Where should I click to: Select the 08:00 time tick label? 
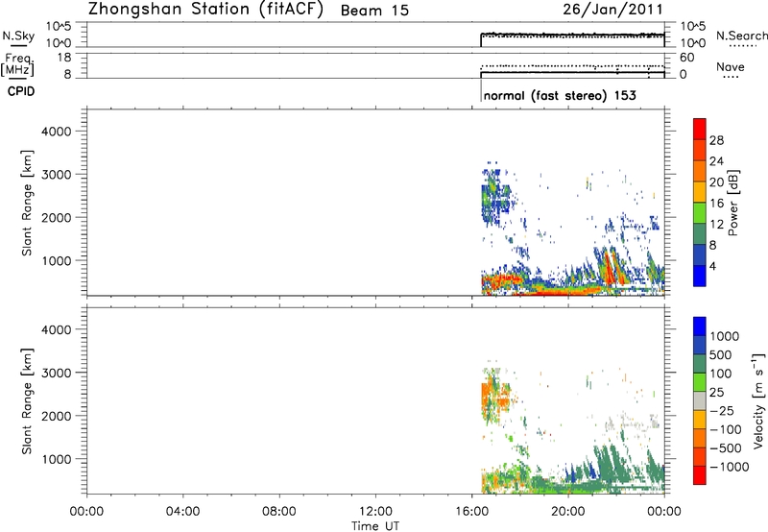(x=279, y=512)
